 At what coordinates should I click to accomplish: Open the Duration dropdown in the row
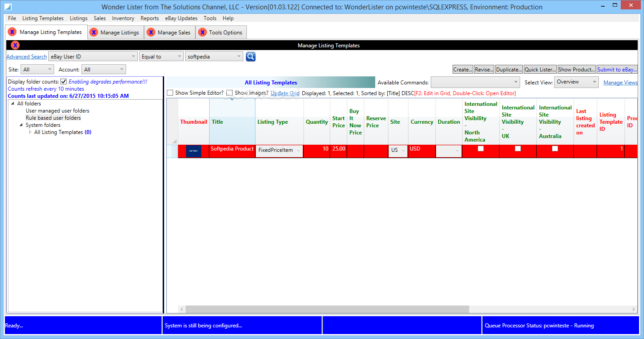449,151
